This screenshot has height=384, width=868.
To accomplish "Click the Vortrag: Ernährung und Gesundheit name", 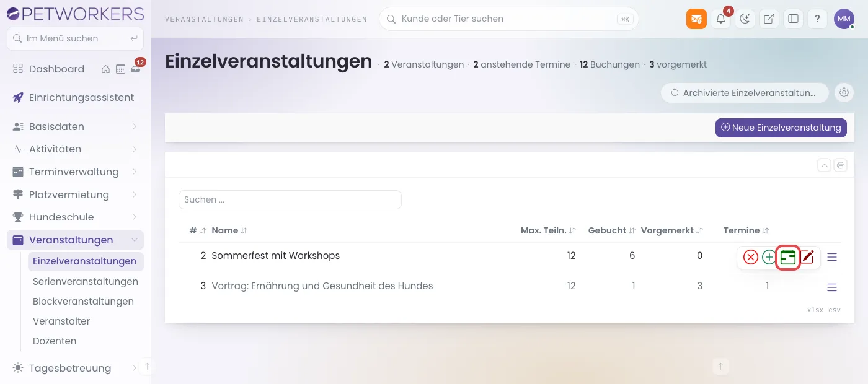I will [x=322, y=286].
